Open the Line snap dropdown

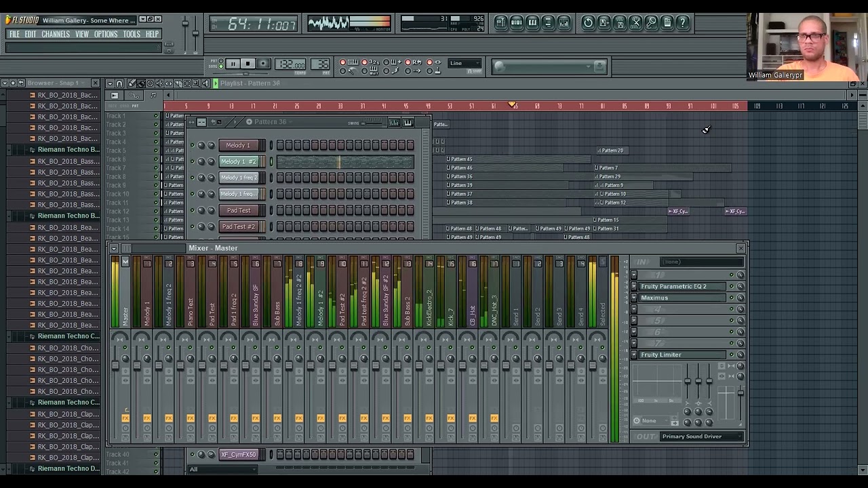(x=465, y=63)
